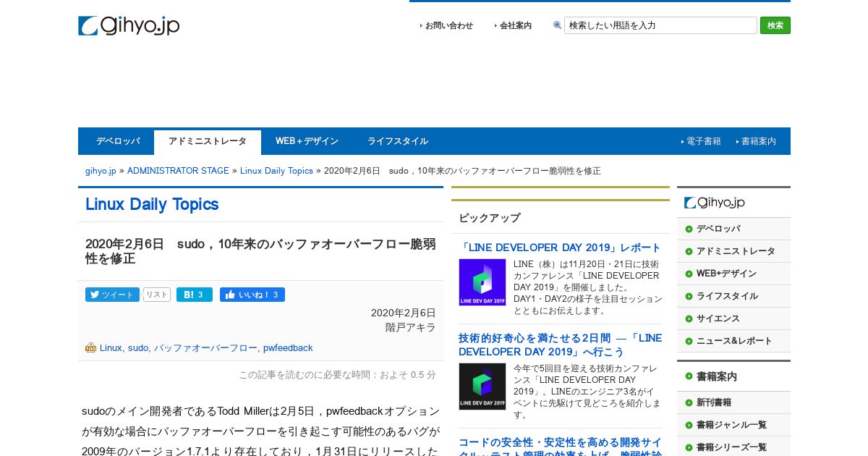Click the バッファオーバーフロー tag link
The width and height of the screenshot is (868, 456).
point(205,348)
